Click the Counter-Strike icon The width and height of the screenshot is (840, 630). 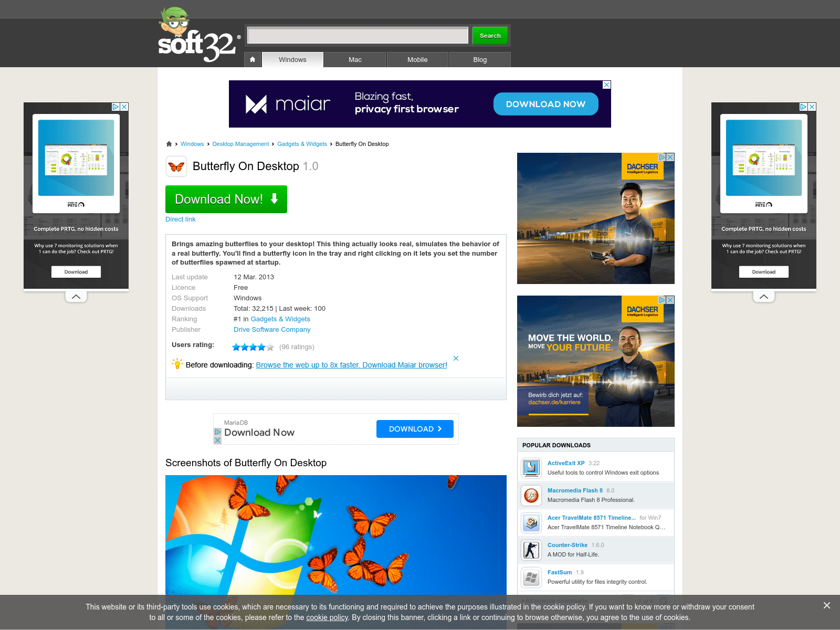(x=531, y=550)
